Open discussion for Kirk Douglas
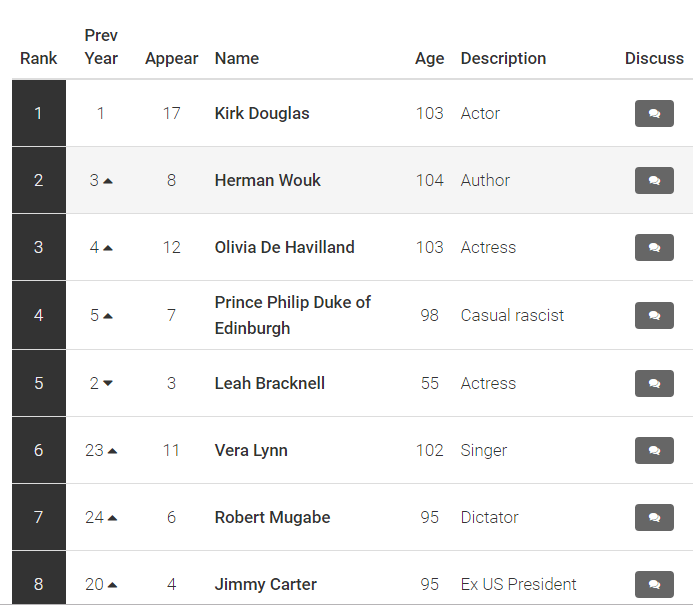The height and width of the screenshot is (611, 693). [x=654, y=114]
